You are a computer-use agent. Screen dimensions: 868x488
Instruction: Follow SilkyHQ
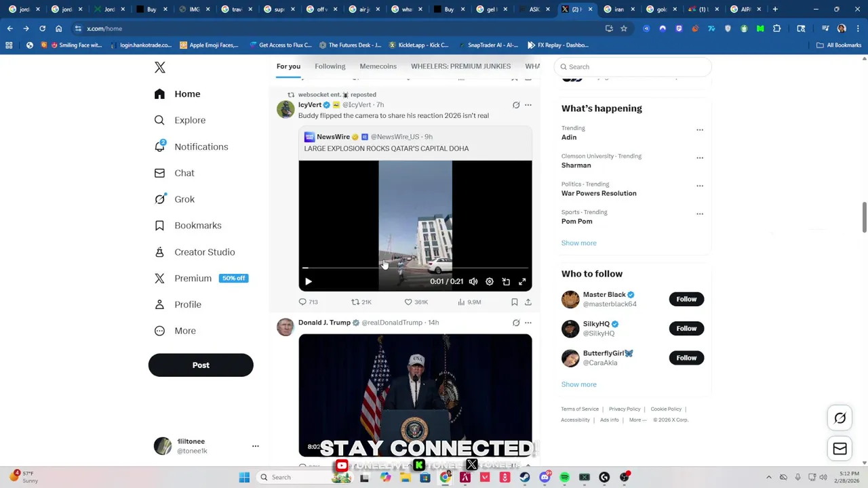click(686, 329)
